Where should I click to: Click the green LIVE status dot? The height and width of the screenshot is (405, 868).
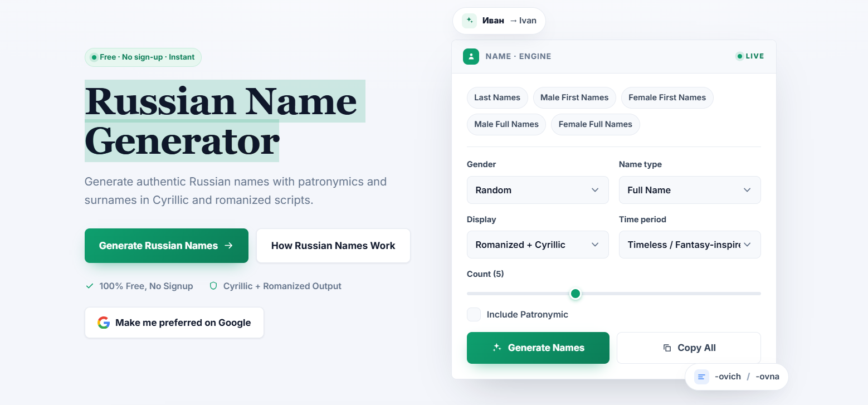(740, 56)
